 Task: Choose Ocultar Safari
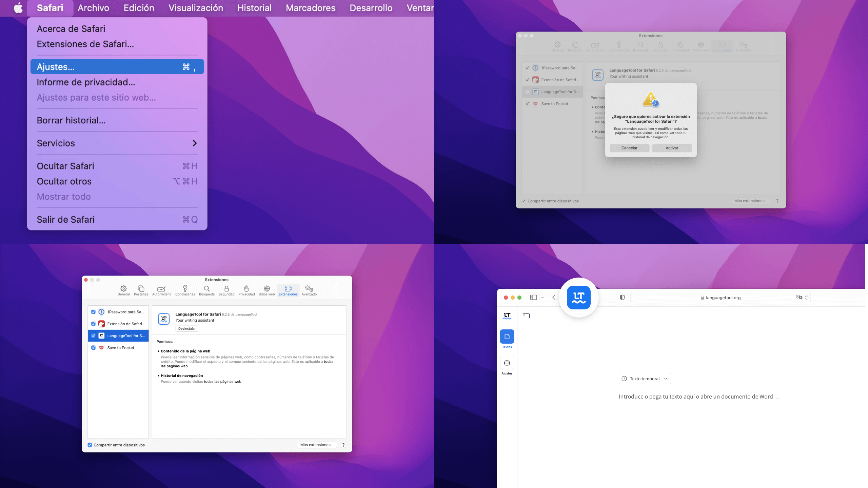pyautogui.click(x=117, y=166)
